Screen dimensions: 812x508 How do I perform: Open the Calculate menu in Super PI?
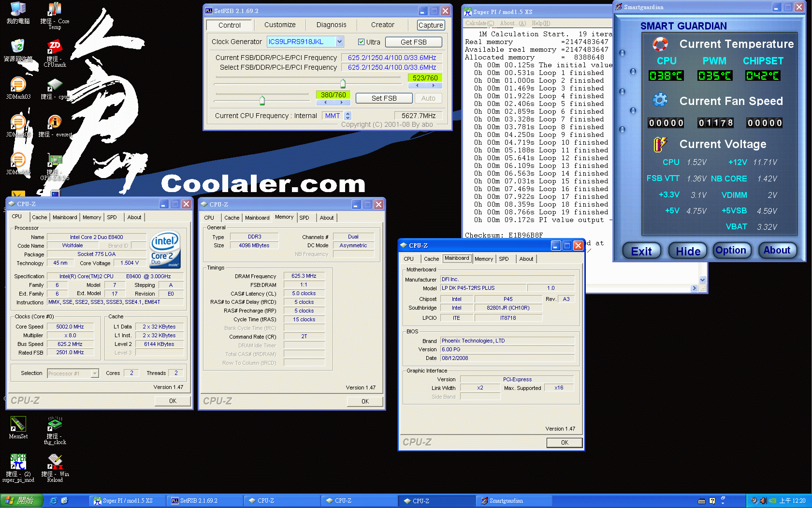click(479, 23)
